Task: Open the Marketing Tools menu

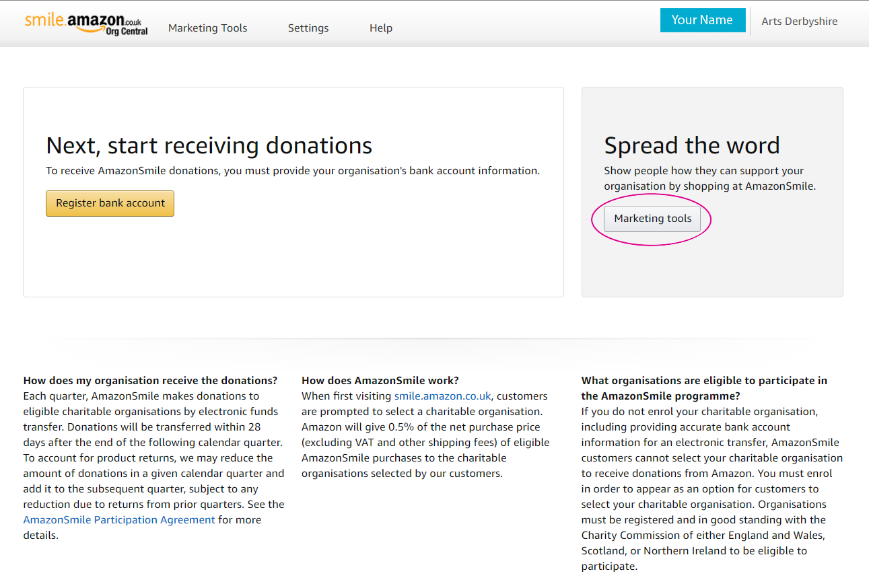Action: [x=207, y=28]
